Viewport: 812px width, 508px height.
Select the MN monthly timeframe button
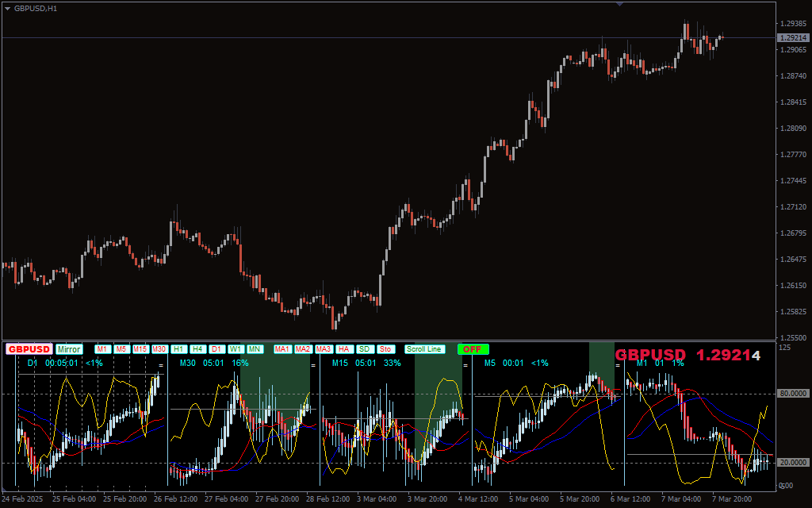[x=255, y=349]
